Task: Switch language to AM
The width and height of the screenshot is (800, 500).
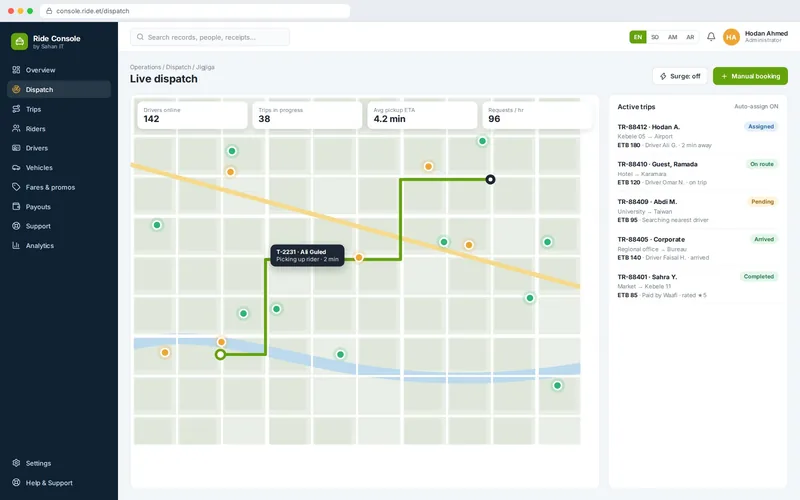Action: point(672,37)
